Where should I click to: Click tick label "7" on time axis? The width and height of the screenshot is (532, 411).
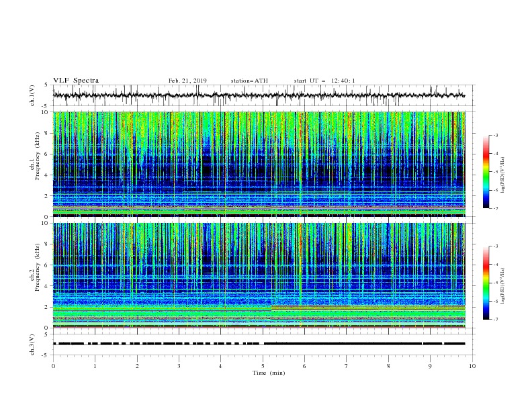tap(347, 366)
